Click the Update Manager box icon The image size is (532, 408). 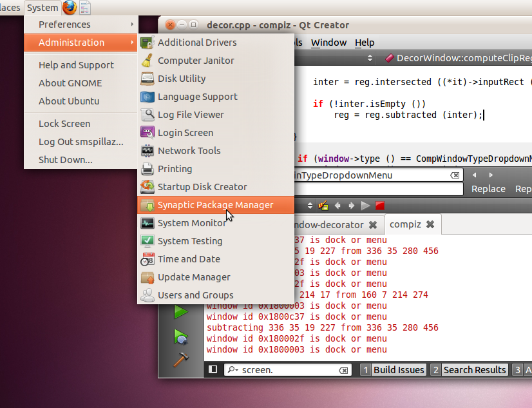[x=147, y=277]
